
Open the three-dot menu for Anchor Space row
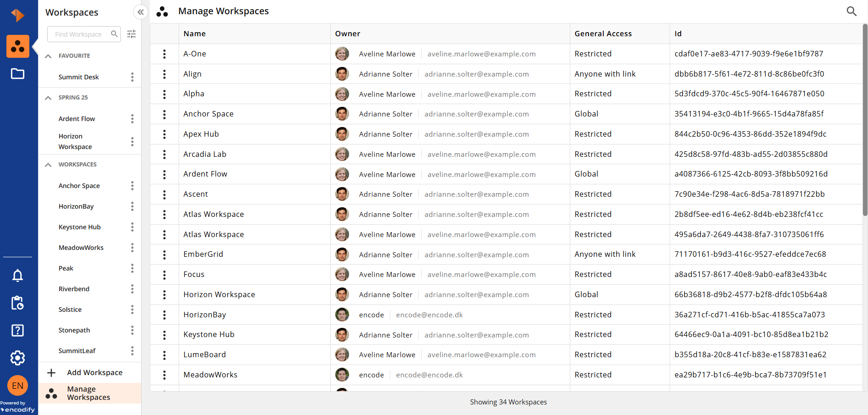pos(164,114)
